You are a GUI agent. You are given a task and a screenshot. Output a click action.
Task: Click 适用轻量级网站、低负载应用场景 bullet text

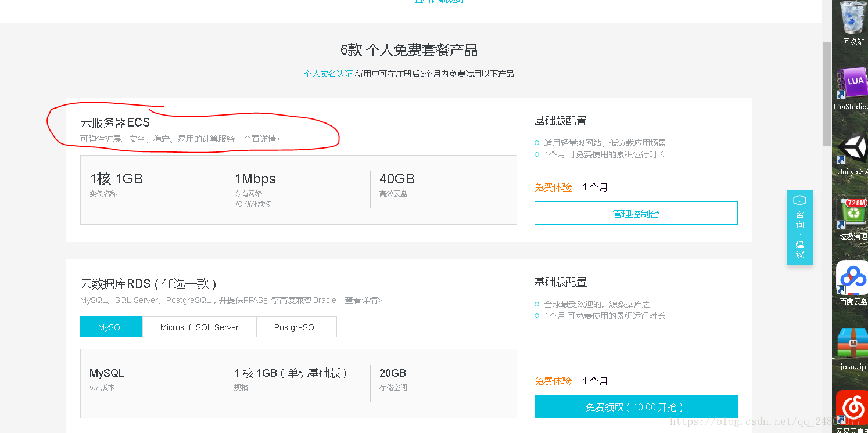point(605,143)
